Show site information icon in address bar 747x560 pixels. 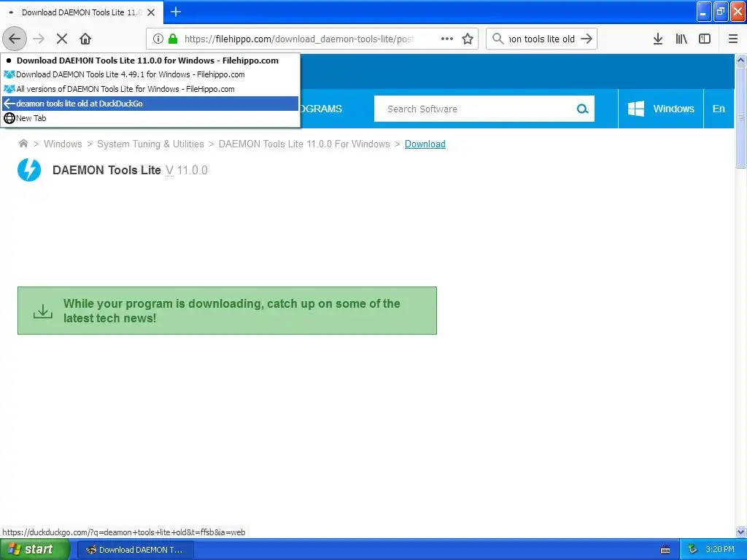[158, 39]
